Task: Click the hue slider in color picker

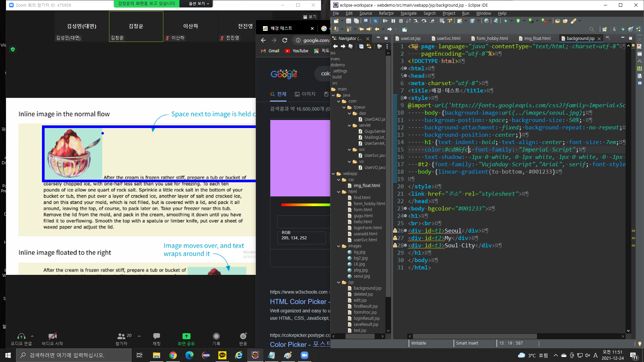Action: coord(305,204)
